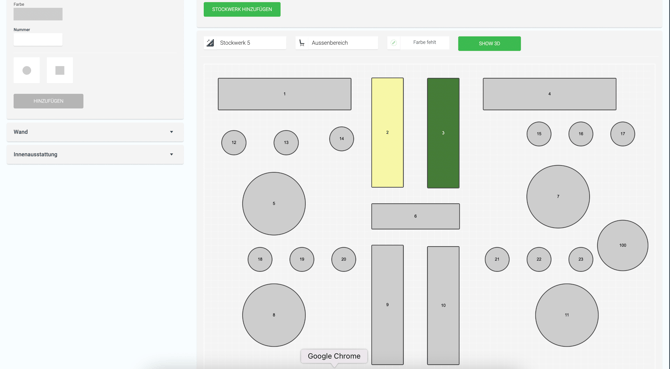
Task: Select rectangular table 1
Action: pos(285,94)
